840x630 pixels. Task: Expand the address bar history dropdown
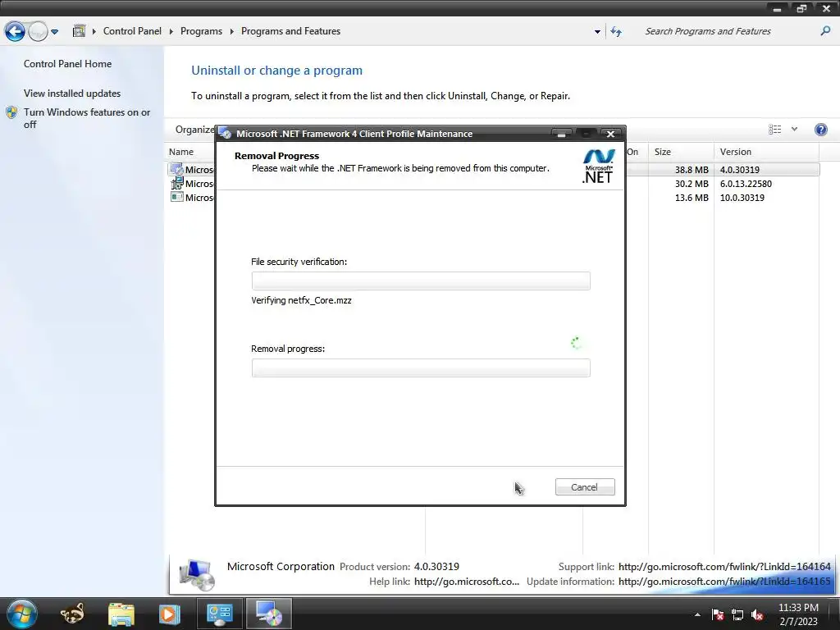[x=597, y=32]
